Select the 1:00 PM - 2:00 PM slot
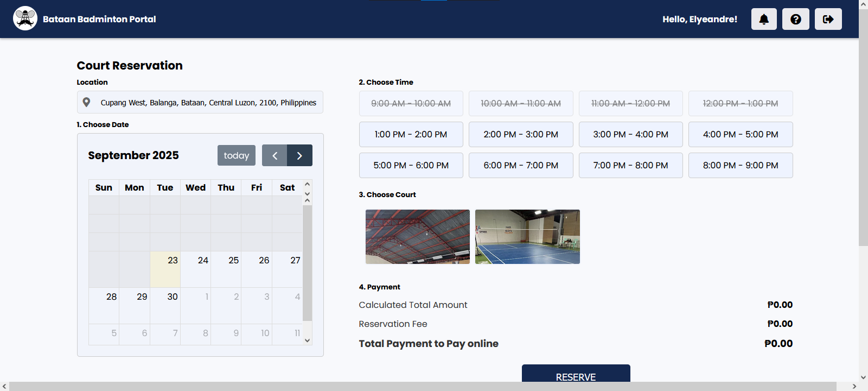The height and width of the screenshot is (391, 868). click(411, 134)
